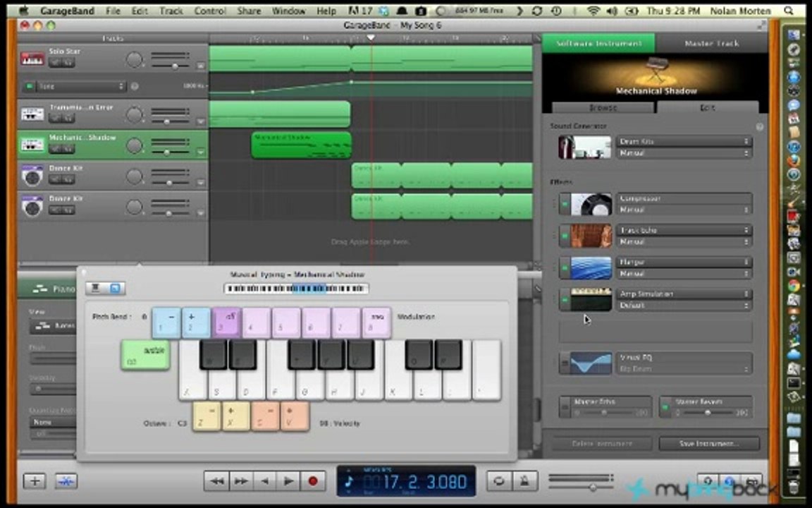Screen dimensions: 812x508
Task: Open the Drum Kits sound generator dropdown
Action: coord(684,141)
